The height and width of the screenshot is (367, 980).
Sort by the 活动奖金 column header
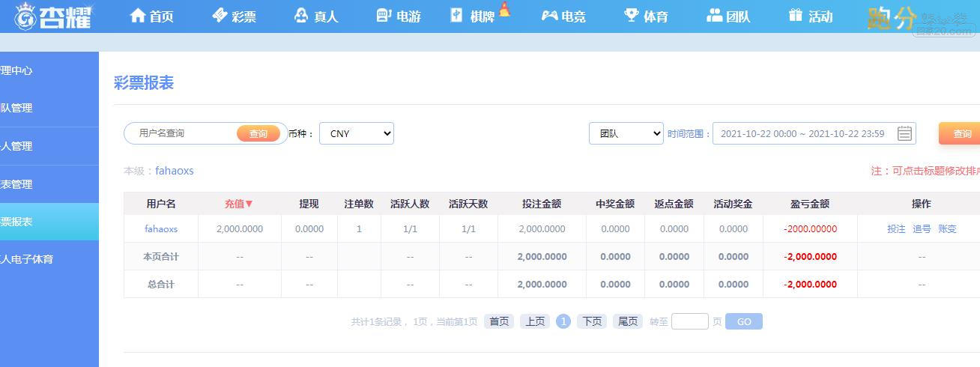[x=733, y=204]
